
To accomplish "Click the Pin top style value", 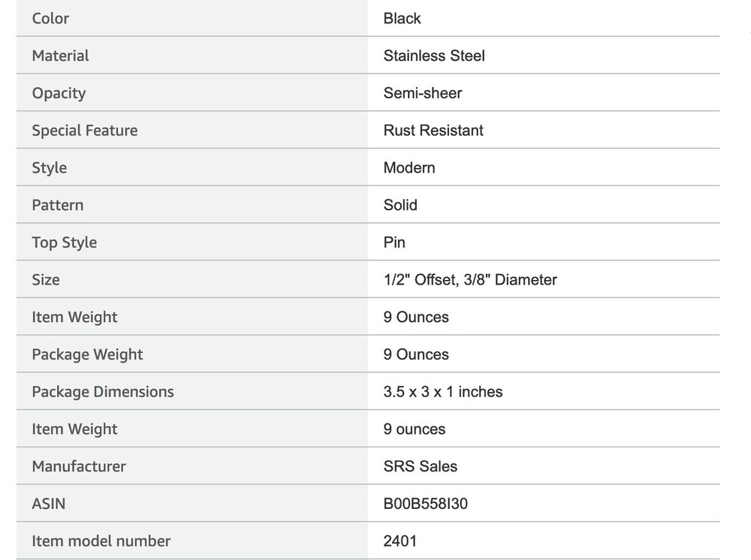I will tap(394, 242).
